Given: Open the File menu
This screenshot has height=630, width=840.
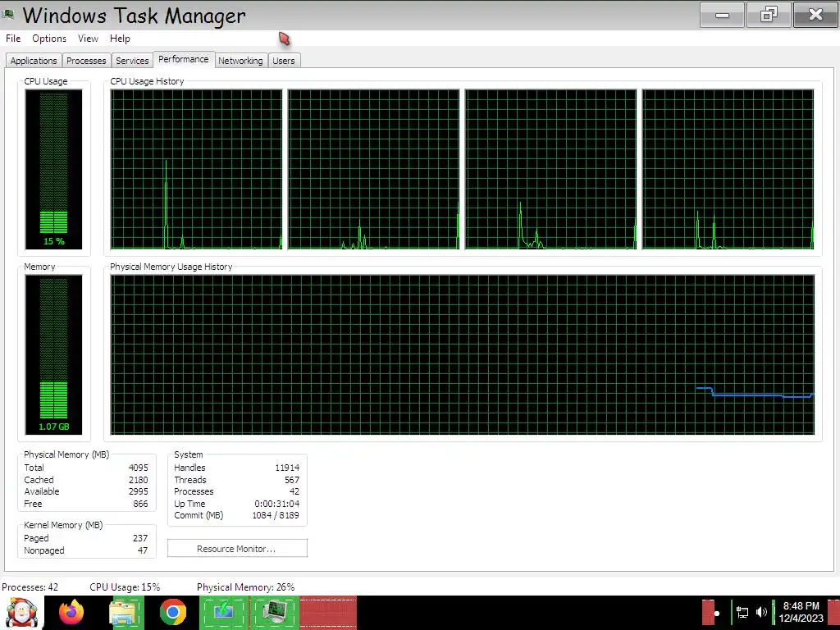Looking at the screenshot, I should pos(13,39).
